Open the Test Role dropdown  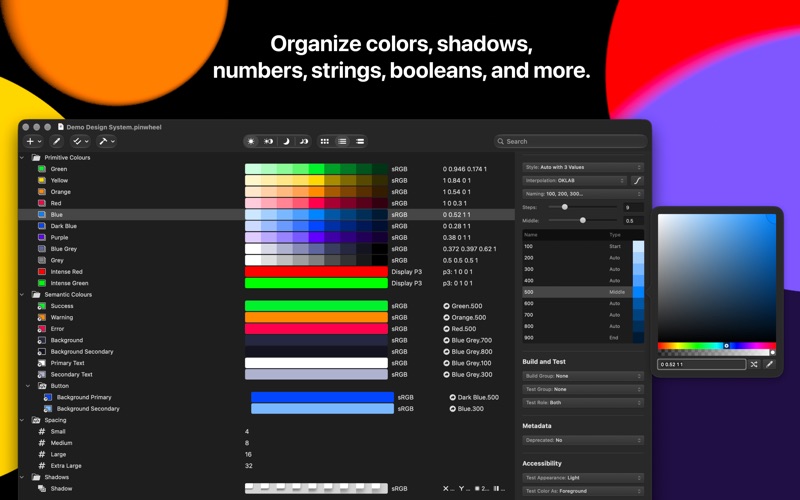tap(583, 403)
